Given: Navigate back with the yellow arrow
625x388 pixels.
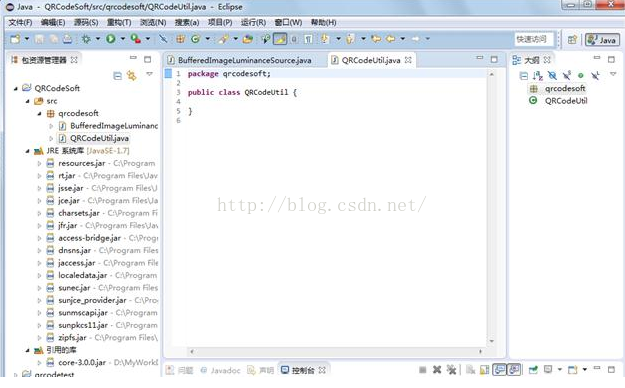Looking at the screenshot, I should tap(391, 39).
